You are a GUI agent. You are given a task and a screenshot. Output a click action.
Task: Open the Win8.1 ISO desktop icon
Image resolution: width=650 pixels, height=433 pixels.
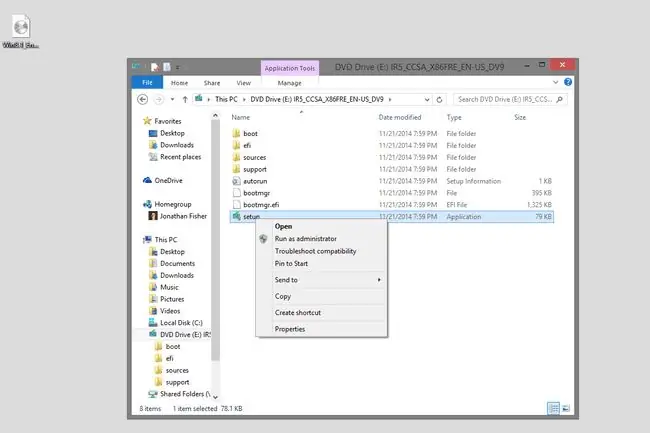[21, 31]
